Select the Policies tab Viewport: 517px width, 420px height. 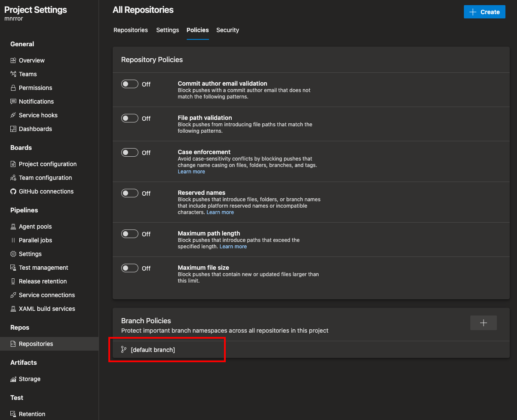click(197, 30)
